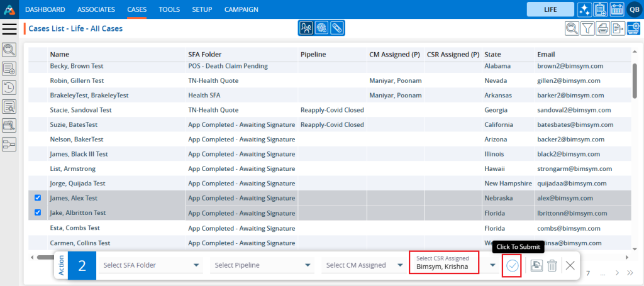644x286 pixels.
Task: Click the LIFE button in the header
Action: point(550,9)
